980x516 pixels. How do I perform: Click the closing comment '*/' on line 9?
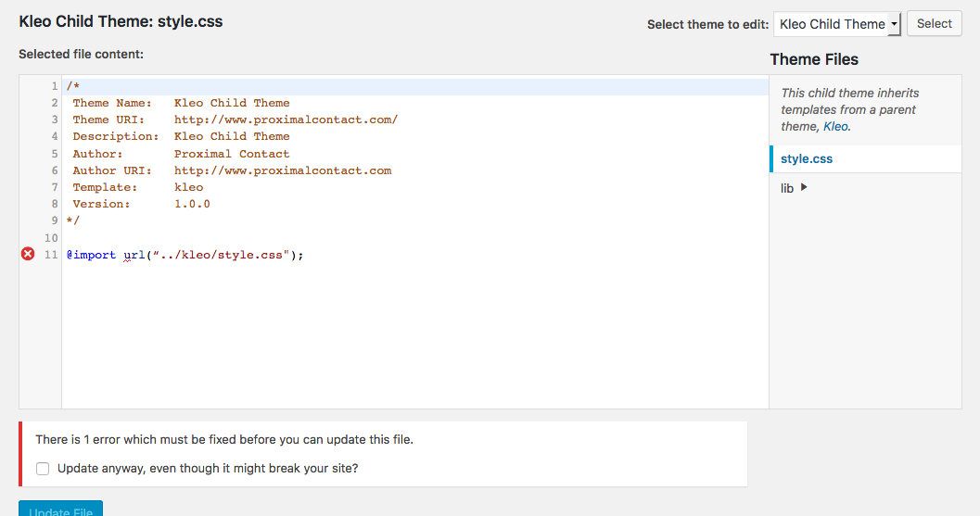(x=73, y=220)
